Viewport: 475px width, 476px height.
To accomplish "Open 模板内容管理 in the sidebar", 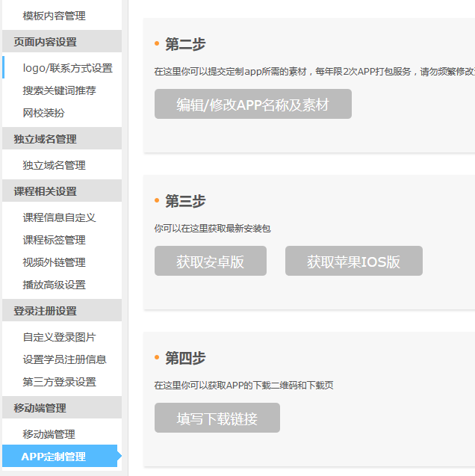I will tap(55, 16).
